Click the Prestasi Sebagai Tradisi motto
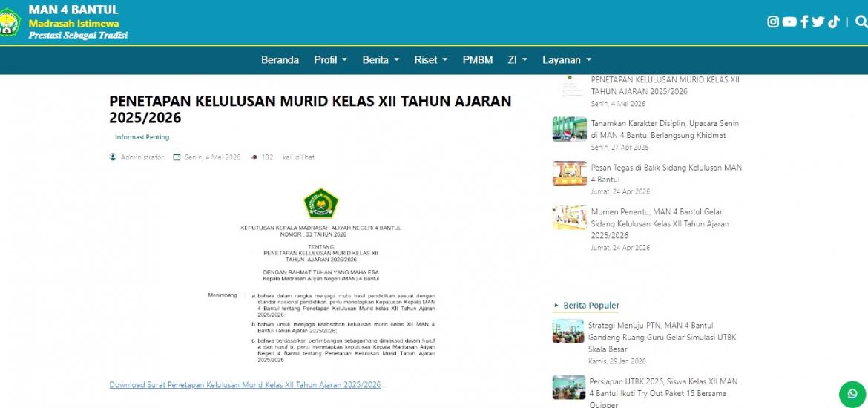The height and width of the screenshot is (408, 868). (x=78, y=35)
